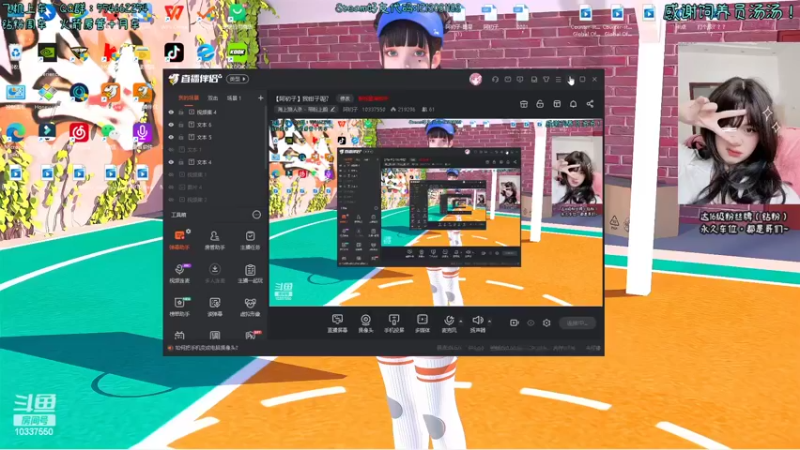The height and width of the screenshot is (450, 800).
Task: Open the 视频连麦 tool icon
Action: [x=179, y=273]
